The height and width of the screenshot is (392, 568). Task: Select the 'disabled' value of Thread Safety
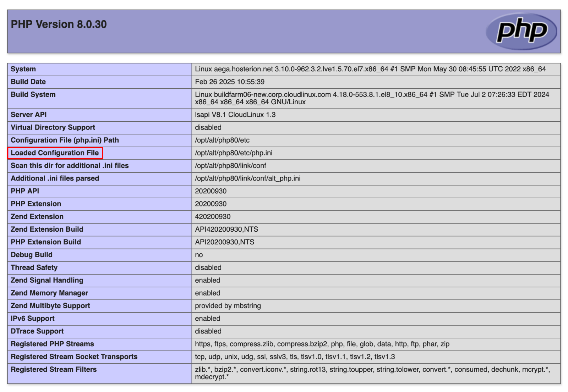coord(208,268)
